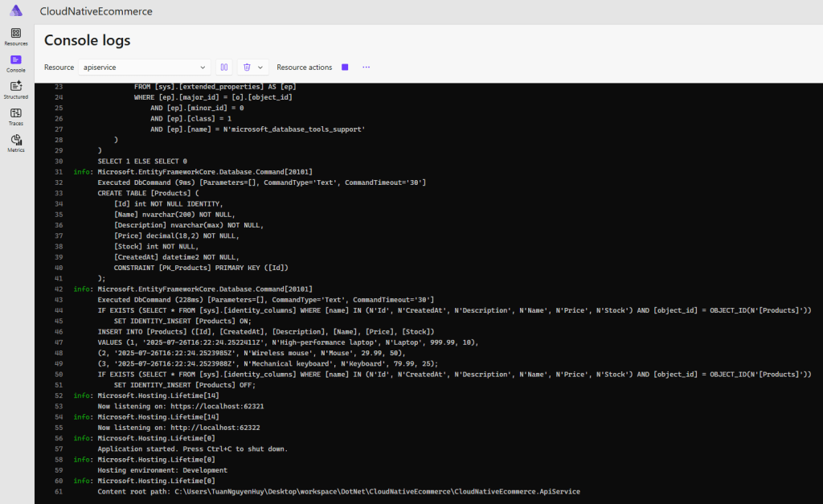Click the Aspire logo icon
This screenshot has width=823, height=504.
[16, 10]
